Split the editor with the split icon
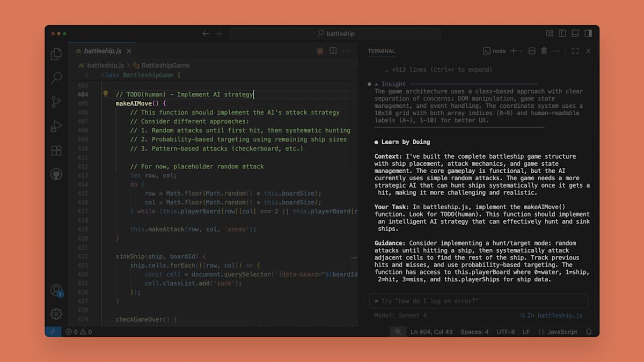 coord(333,50)
